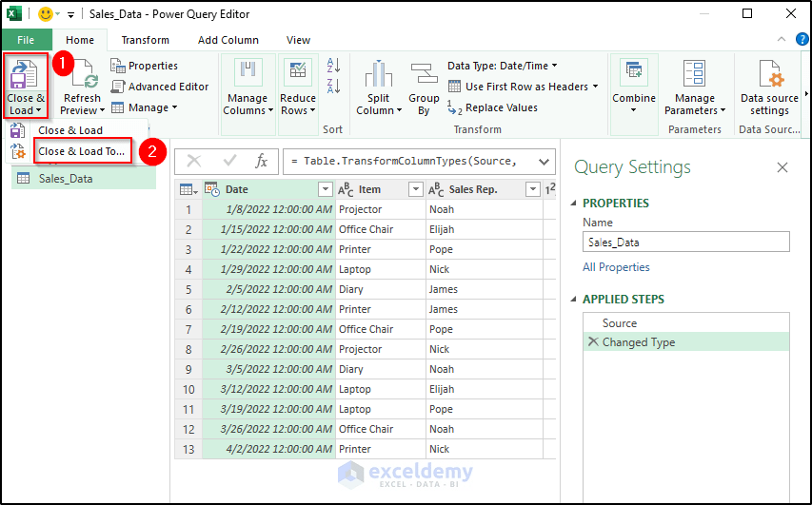Open table menu icon at grid corner
The height and width of the screenshot is (505, 812).
pos(188,190)
